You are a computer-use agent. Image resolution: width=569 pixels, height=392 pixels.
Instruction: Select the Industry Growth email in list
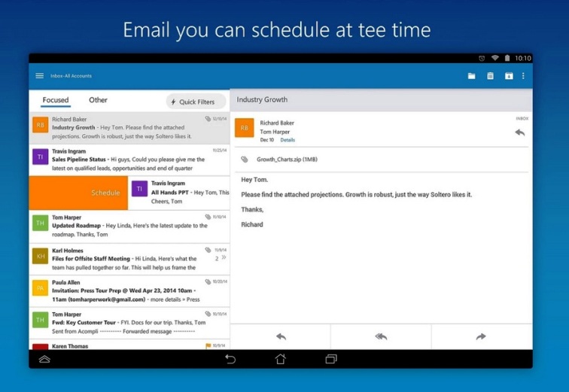129,128
